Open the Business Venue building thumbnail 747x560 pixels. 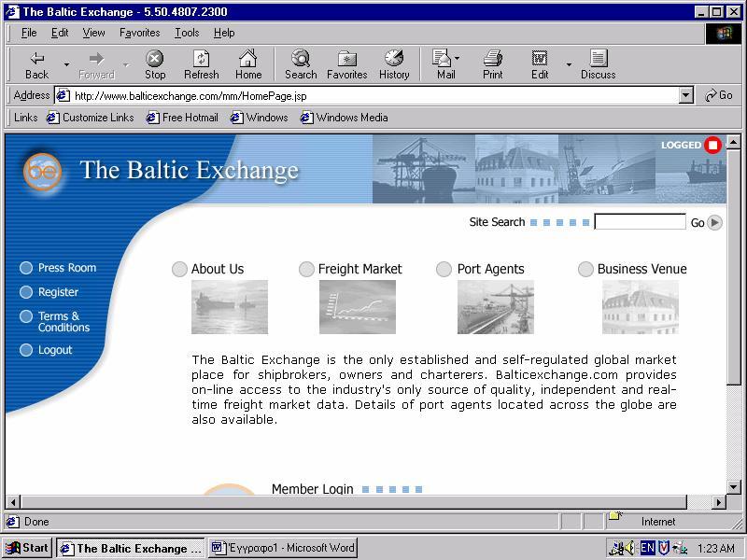641,307
